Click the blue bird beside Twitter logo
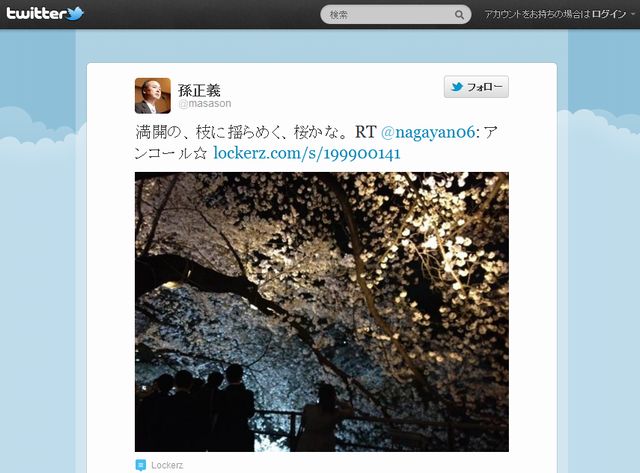The image size is (640, 473). (x=76, y=13)
